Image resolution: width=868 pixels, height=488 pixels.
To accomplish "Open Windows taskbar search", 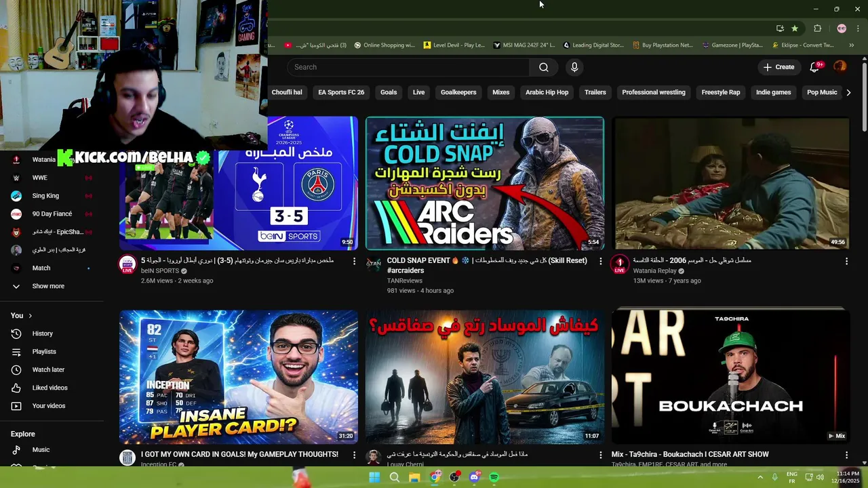I will (394, 477).
